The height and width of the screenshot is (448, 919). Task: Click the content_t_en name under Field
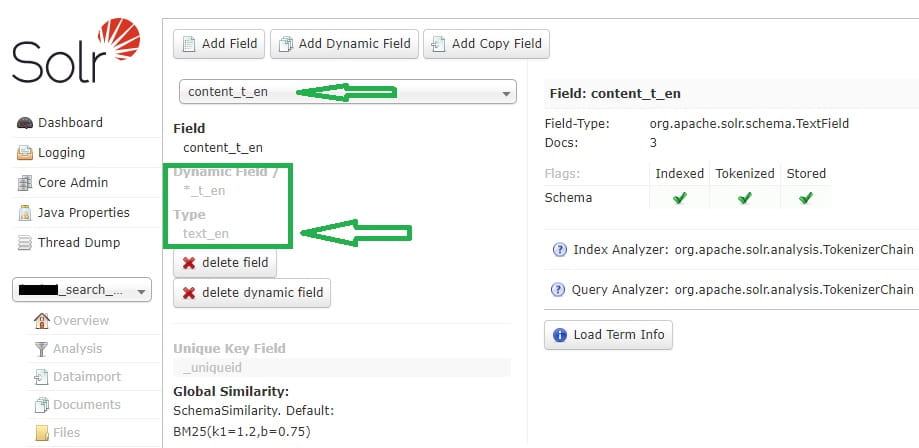[x=223, y=148]
